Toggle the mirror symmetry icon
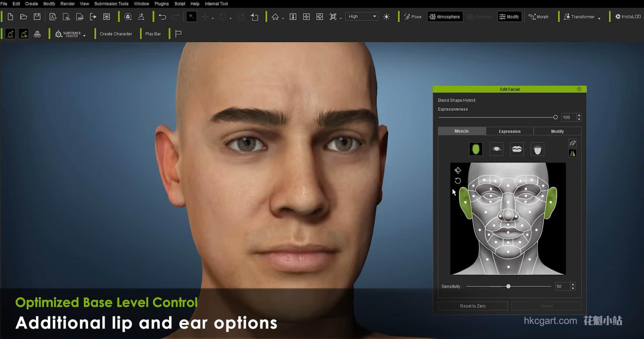Screen dimensions: 644x339 point(573,153)
